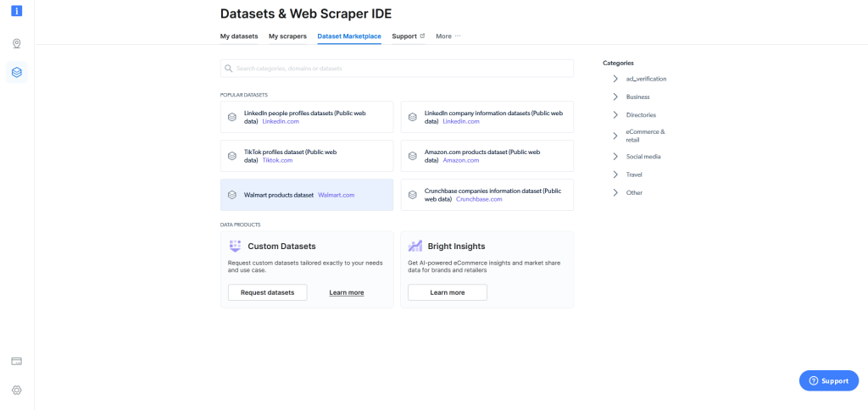
Task: Expand the Travel category chevron
Action: 615,175
